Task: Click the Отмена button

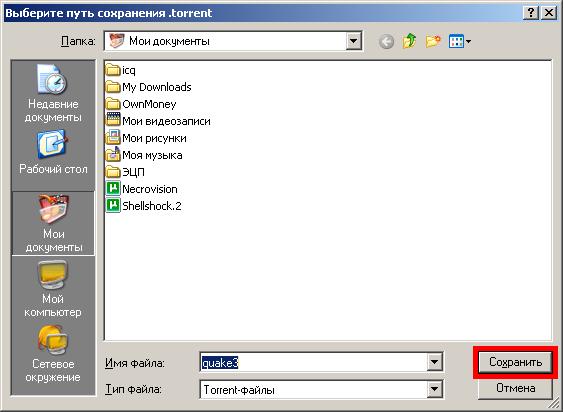Action: [515, 388]
